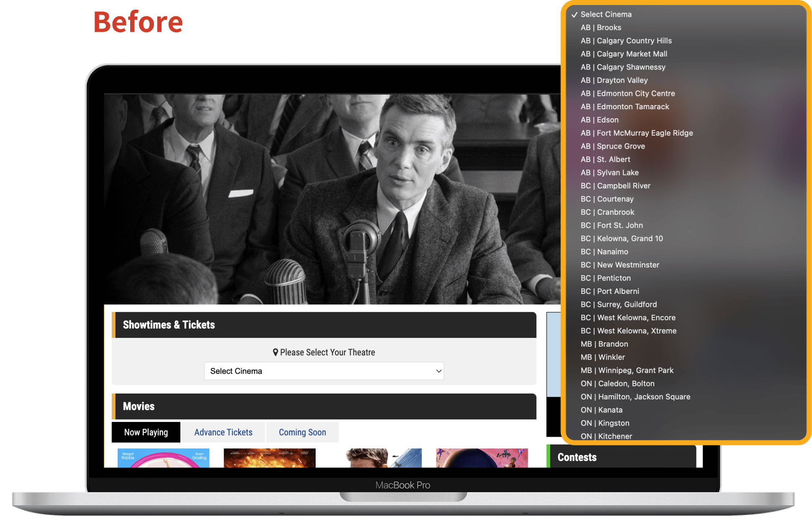Click the Contests section header

(621, 457)
